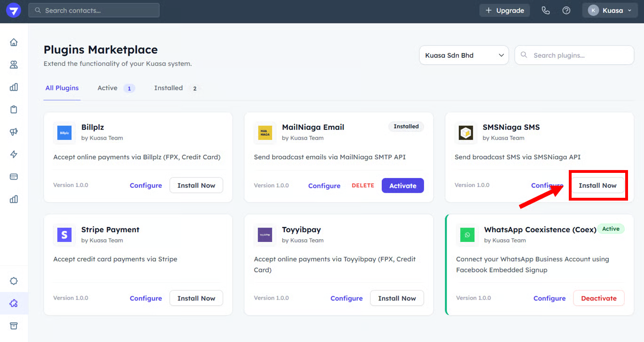
Task: Expand the Kuasa Sdn Bhd company dropdown
Action: [463, 55]
